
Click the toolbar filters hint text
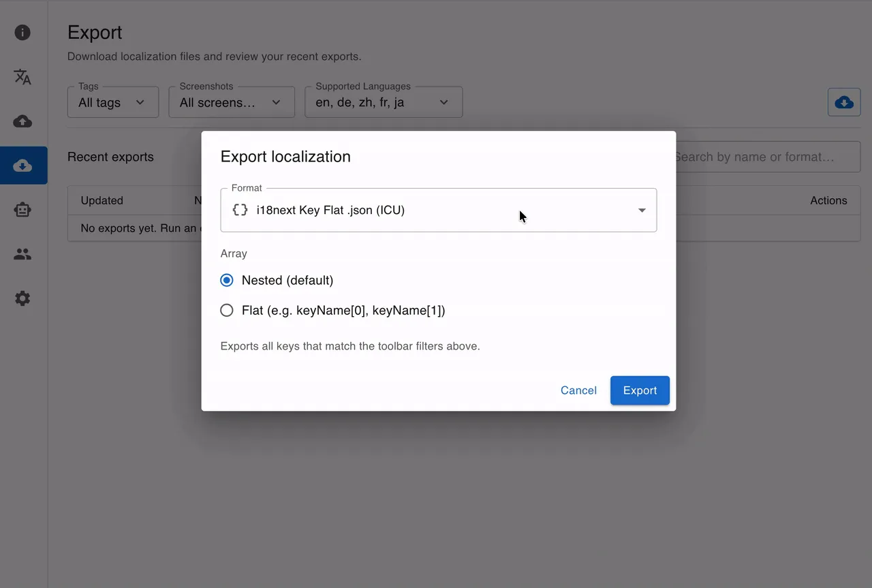pyautogui.click(x=350, y=346)
